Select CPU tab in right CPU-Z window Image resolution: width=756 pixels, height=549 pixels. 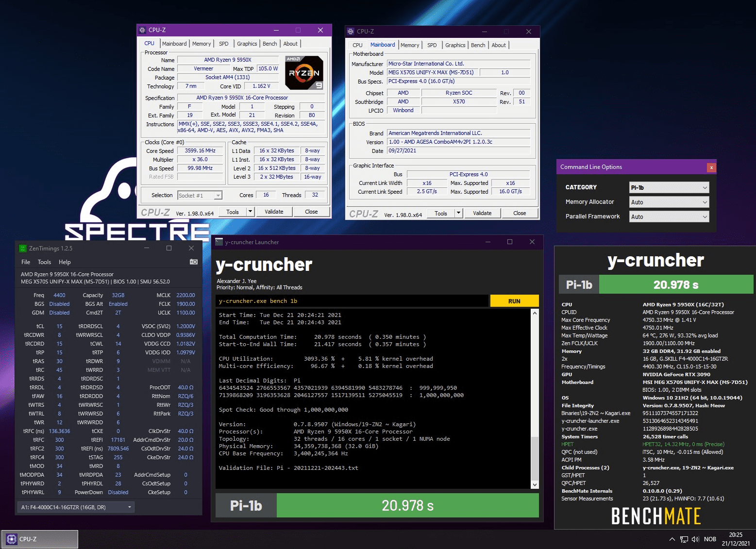(358, 45)
